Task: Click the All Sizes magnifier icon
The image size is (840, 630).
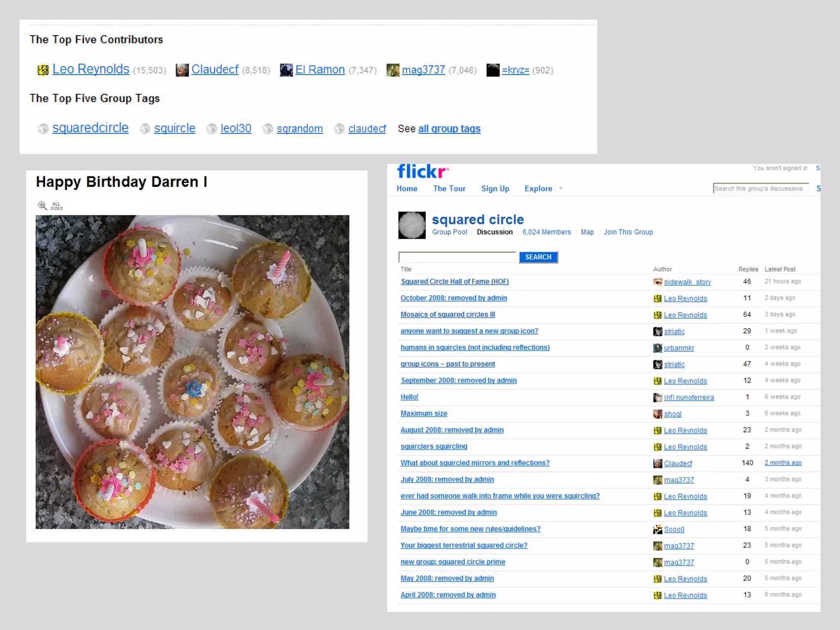Action: pyautogui.click(x=43, y=205)
